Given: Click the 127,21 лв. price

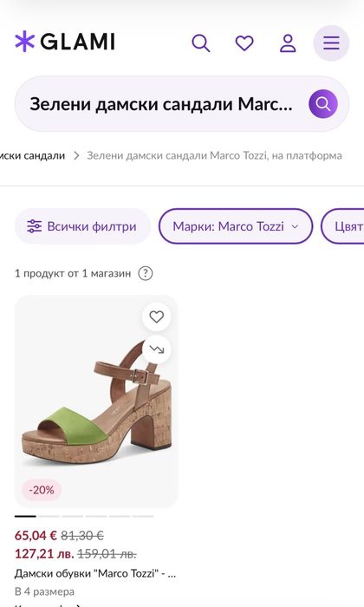Looking at the screenshot, I should [44, 553].
